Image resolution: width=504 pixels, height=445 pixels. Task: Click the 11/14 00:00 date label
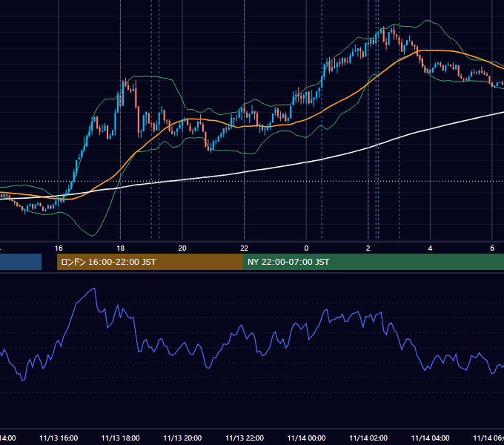click(x=306, y=438)
